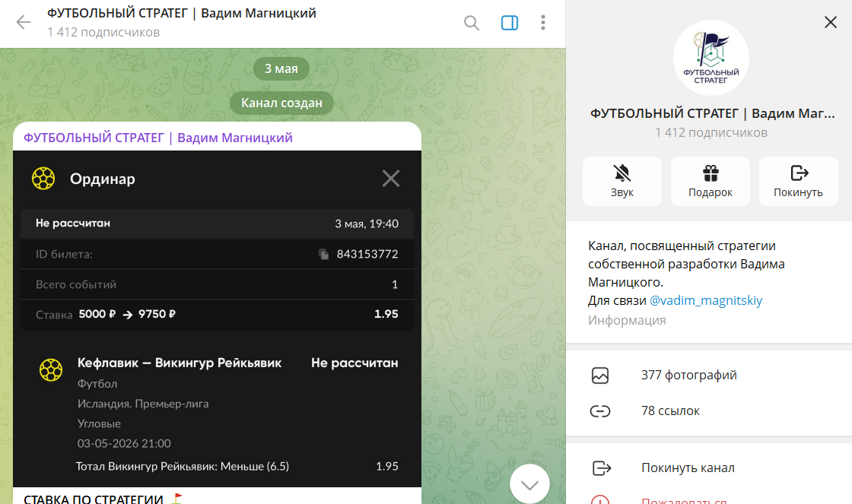Click the Канал создан service message

281,103
